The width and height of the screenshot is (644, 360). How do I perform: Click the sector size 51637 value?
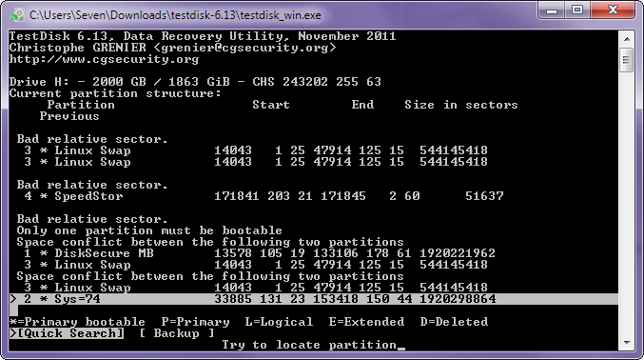(484, 196)
